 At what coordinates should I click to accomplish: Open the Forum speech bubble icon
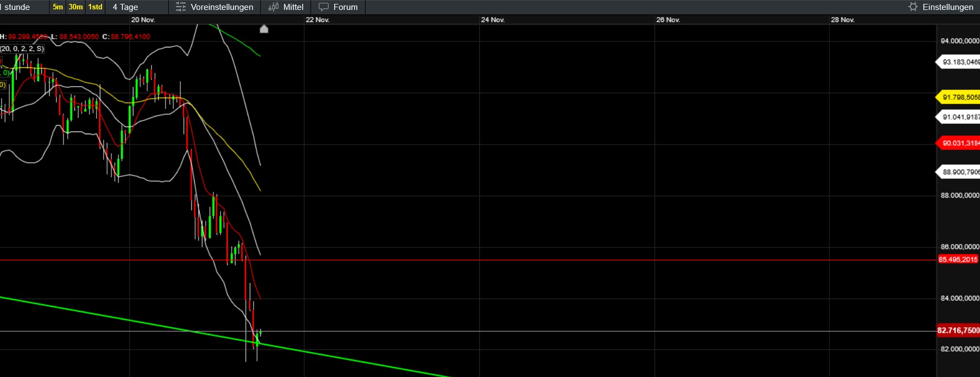(x=324, y=7)
